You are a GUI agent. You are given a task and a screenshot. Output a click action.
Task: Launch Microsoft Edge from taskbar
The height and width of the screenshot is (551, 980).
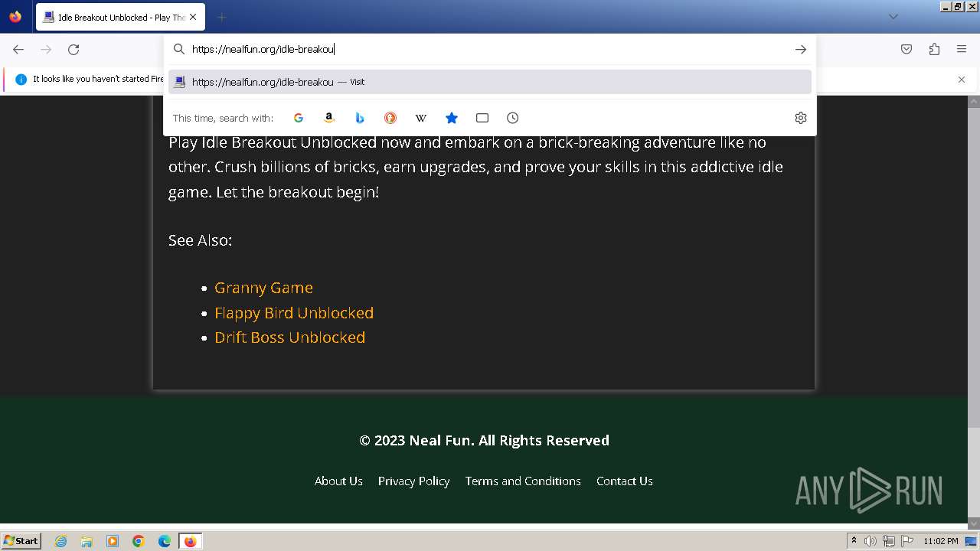[165, 541]
